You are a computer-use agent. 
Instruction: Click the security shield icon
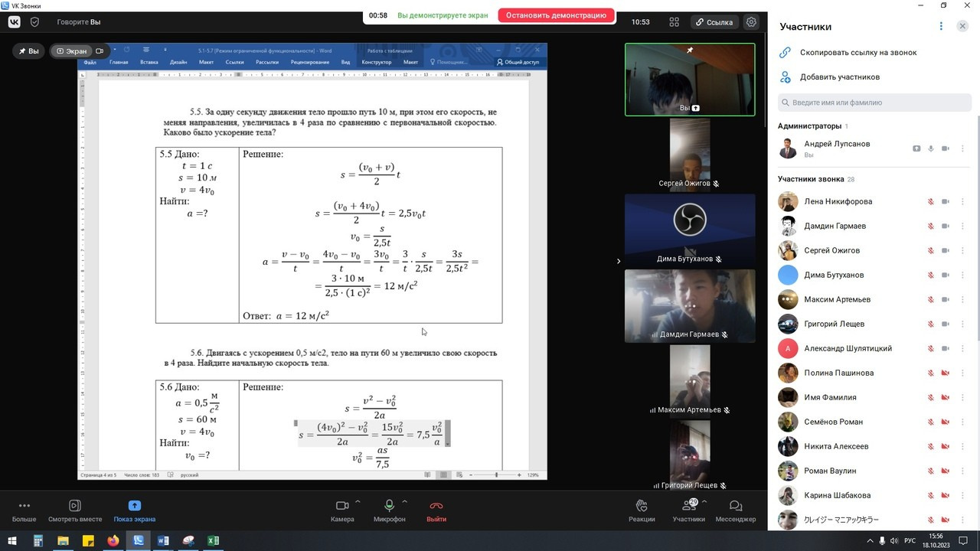pyautogui.click(x=34, y=22)
